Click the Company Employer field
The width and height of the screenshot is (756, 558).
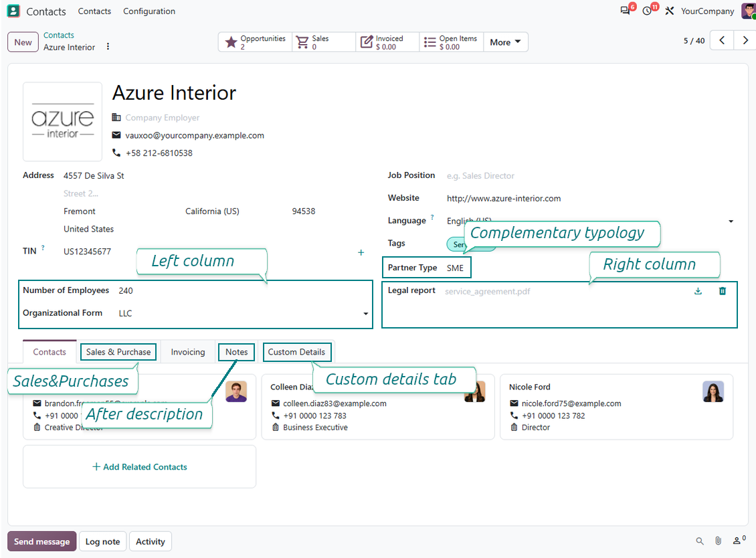pos(162,118)
